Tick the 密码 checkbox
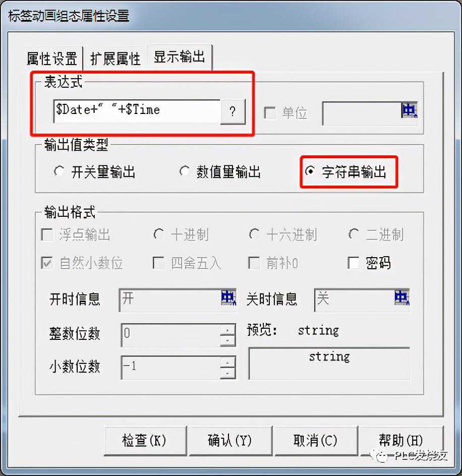 [x=353, y=263]
